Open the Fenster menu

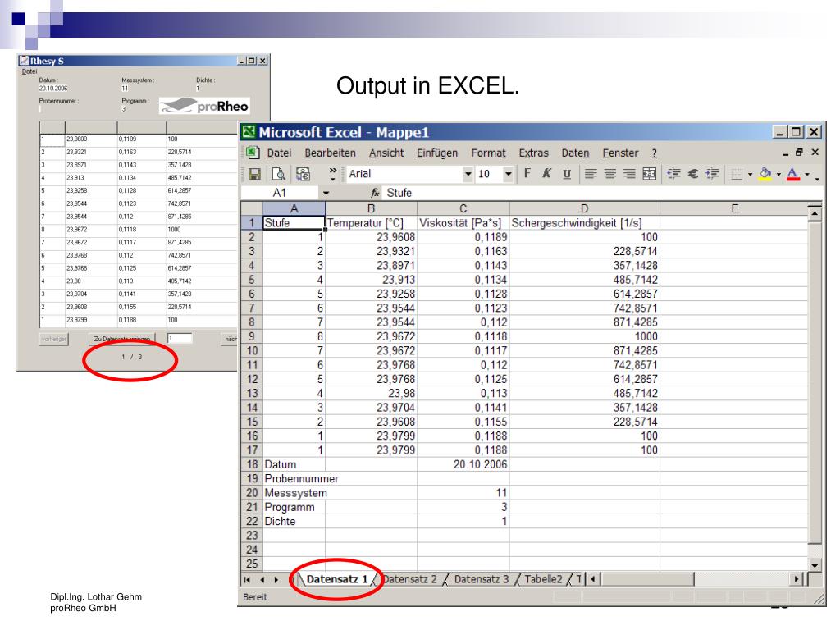[x=620, y=153]
